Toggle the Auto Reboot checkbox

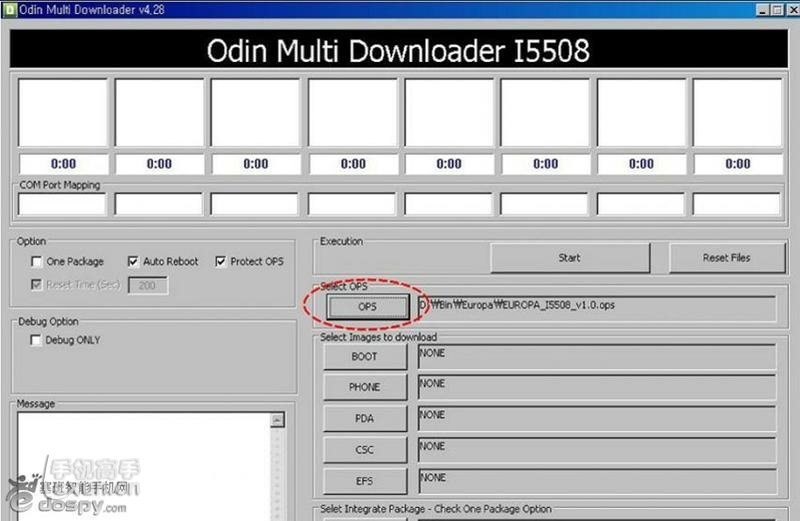[x=133, y=262]
